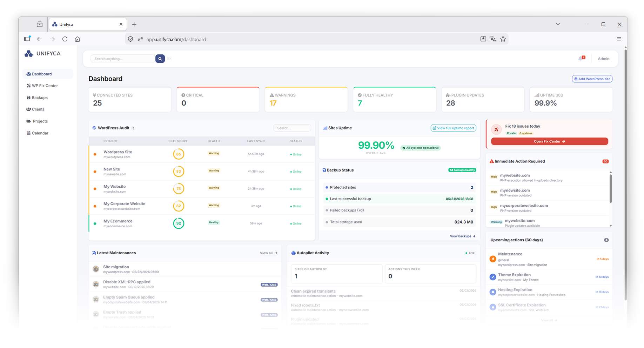Click the browser reload icon
Image resolution: width=644 pixels, height=348 pixels.
pyautogui.click(x=65, y=39)
